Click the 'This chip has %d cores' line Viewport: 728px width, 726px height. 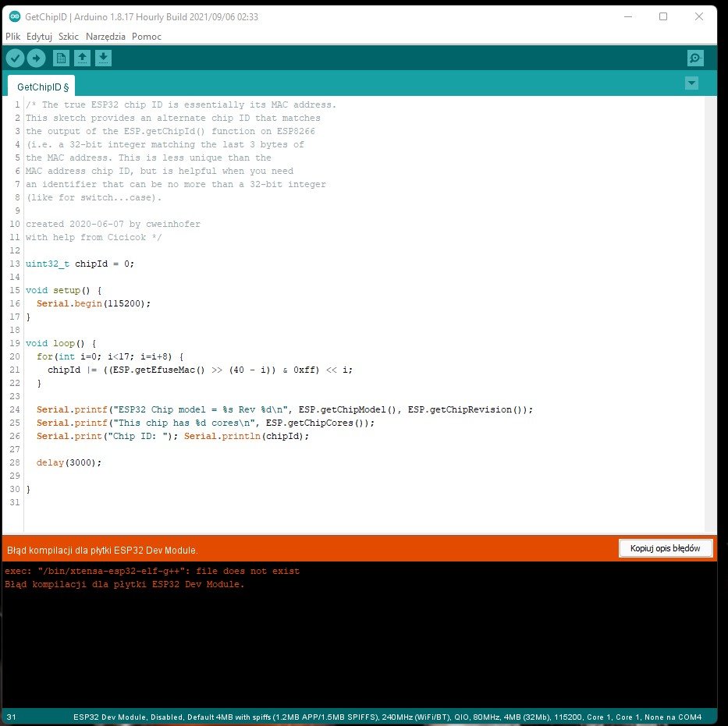tap(205, 423)
